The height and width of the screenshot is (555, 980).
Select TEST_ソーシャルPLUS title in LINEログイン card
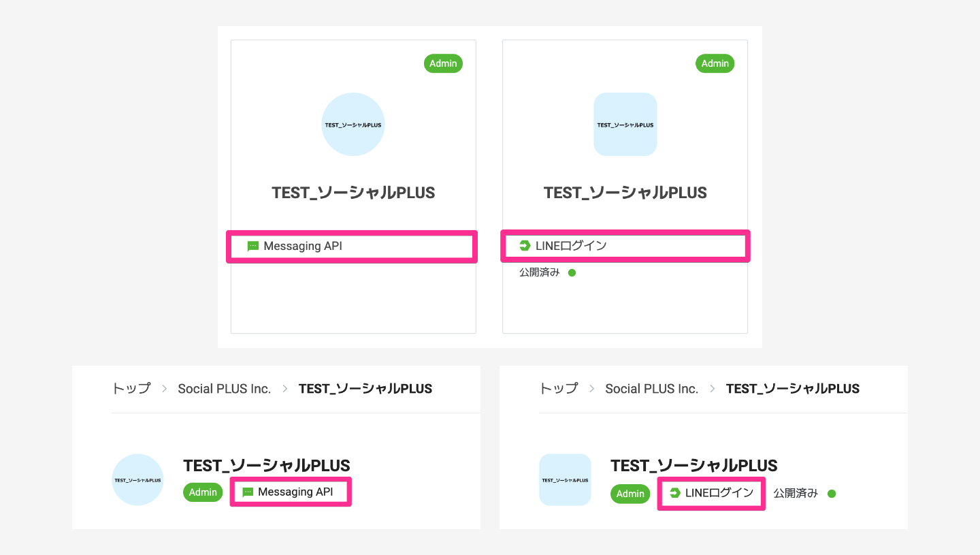click(625, 193)
